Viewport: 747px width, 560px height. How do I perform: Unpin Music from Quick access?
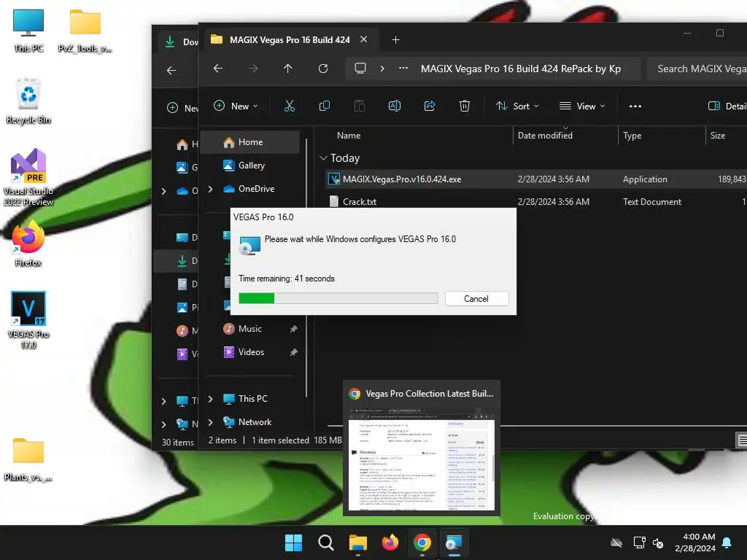pos(293,329)
